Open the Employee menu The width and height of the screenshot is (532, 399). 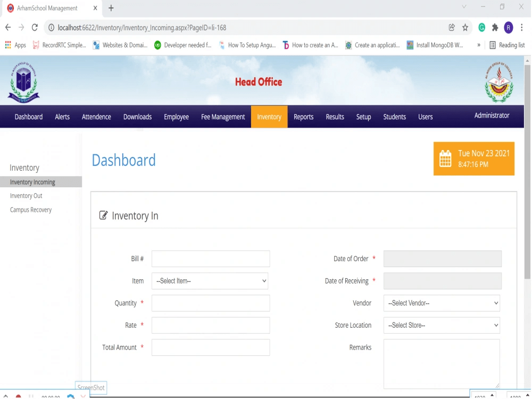(x=177, y=117)
